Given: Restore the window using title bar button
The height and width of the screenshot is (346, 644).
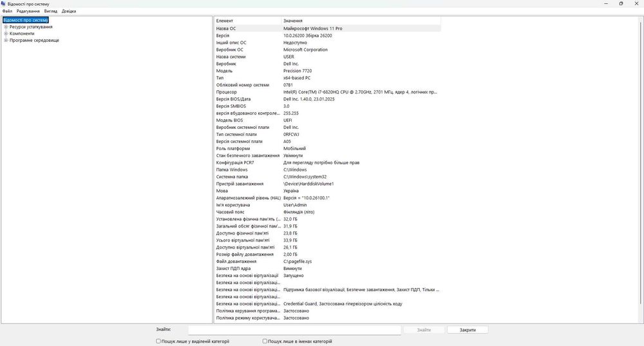Looking at the screenshot, I should coord(621,4).
